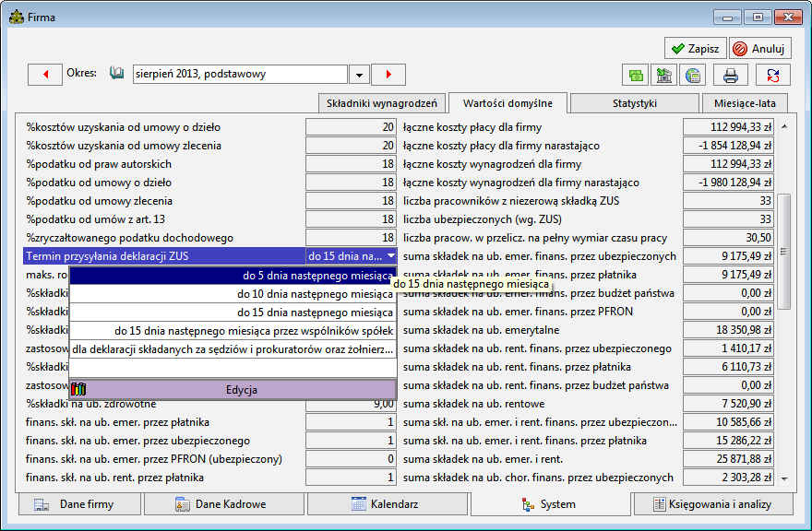Click Edycja at the dropdown list bottom

233,390
